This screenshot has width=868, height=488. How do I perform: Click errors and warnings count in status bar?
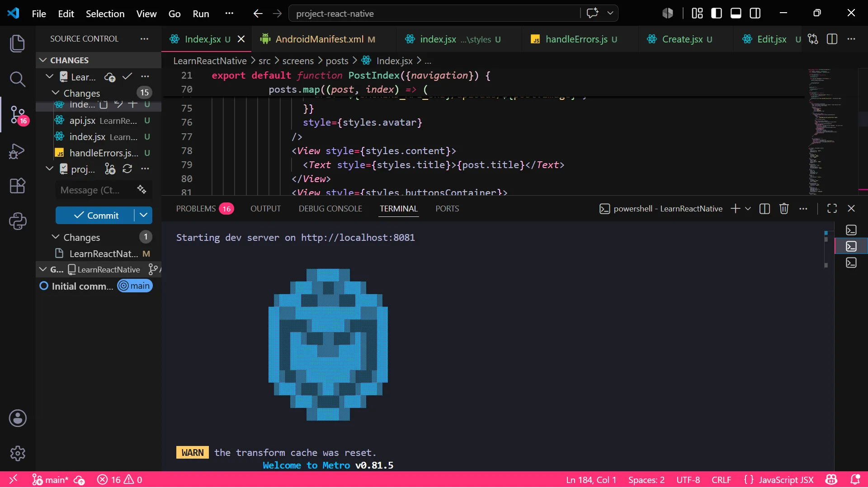[x=120, y=479]
